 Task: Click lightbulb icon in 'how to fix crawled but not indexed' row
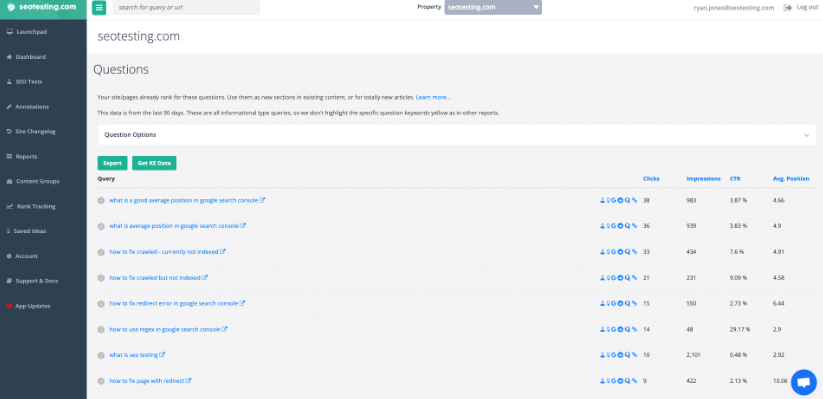[608, 277]
